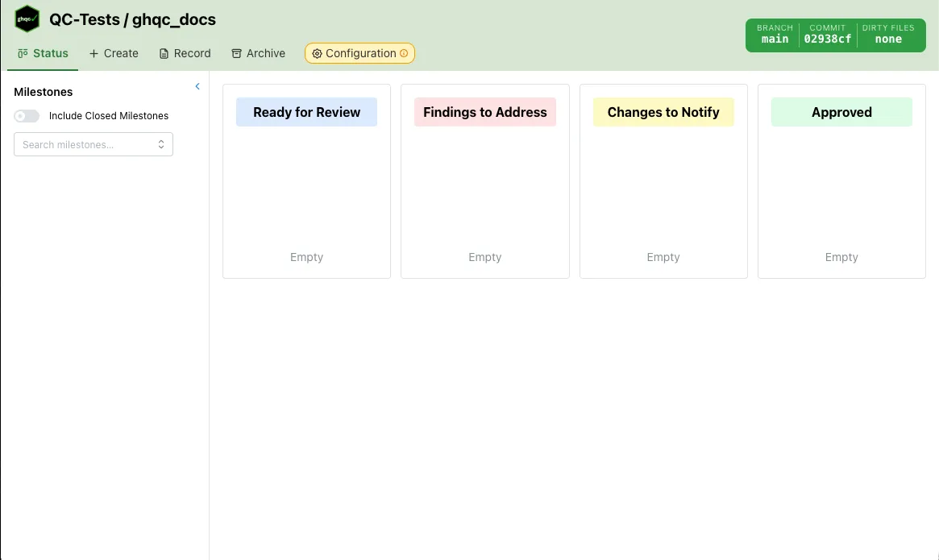The width and height of the screenshot is (939, 560).
Task: Click the gear icon in Configuration button
Action: 317,54
